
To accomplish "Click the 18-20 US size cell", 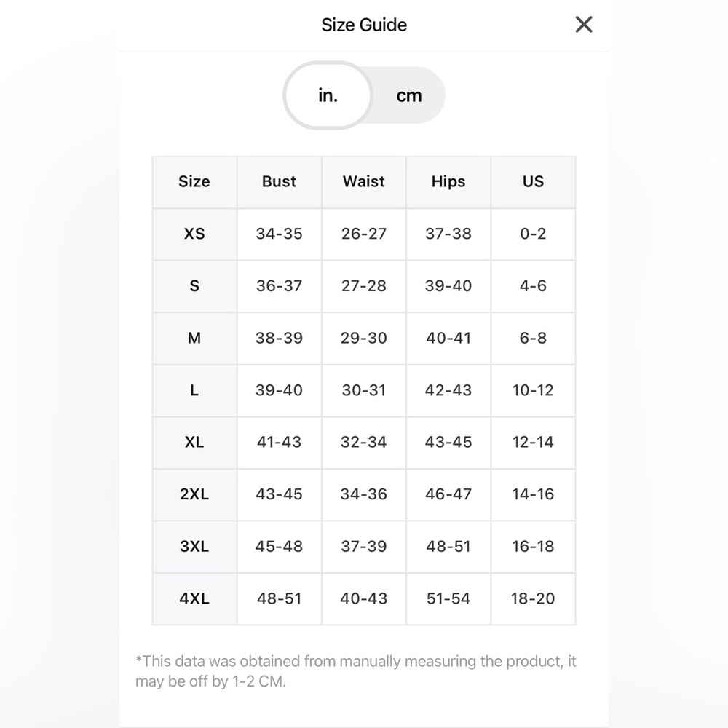I will tap(533, 599).
